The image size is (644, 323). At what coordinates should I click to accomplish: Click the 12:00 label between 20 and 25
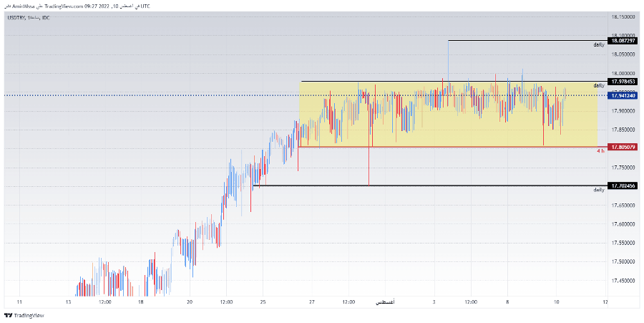[x=226, y=302]
